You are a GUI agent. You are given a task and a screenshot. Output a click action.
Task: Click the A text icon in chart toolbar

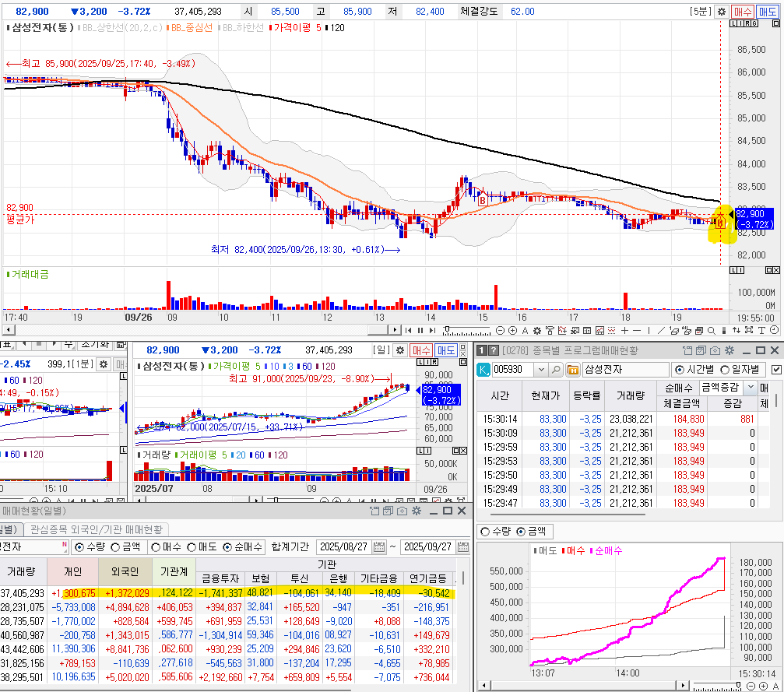coord(525,331)
